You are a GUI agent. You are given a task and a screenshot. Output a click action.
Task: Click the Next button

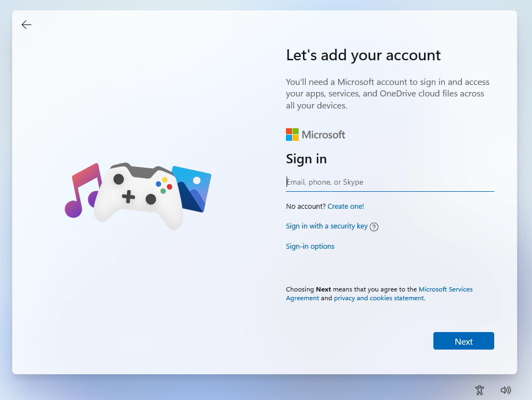click(464, 341)
